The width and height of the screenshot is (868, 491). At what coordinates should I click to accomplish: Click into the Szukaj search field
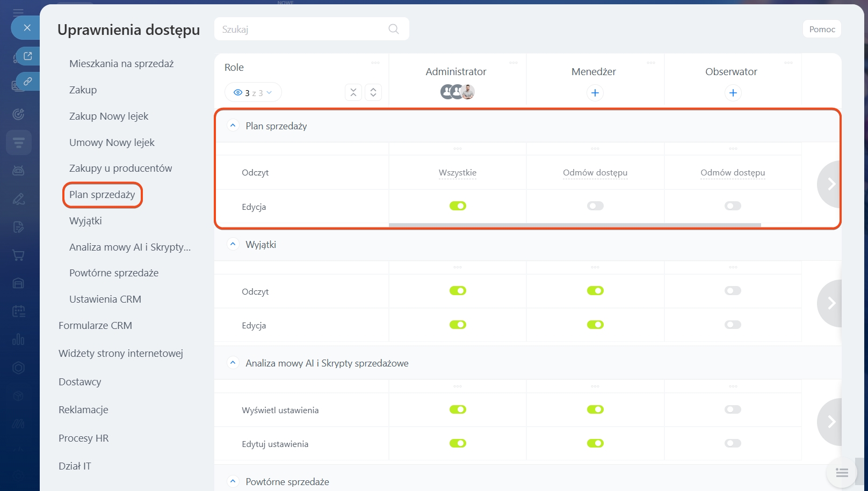301,29
